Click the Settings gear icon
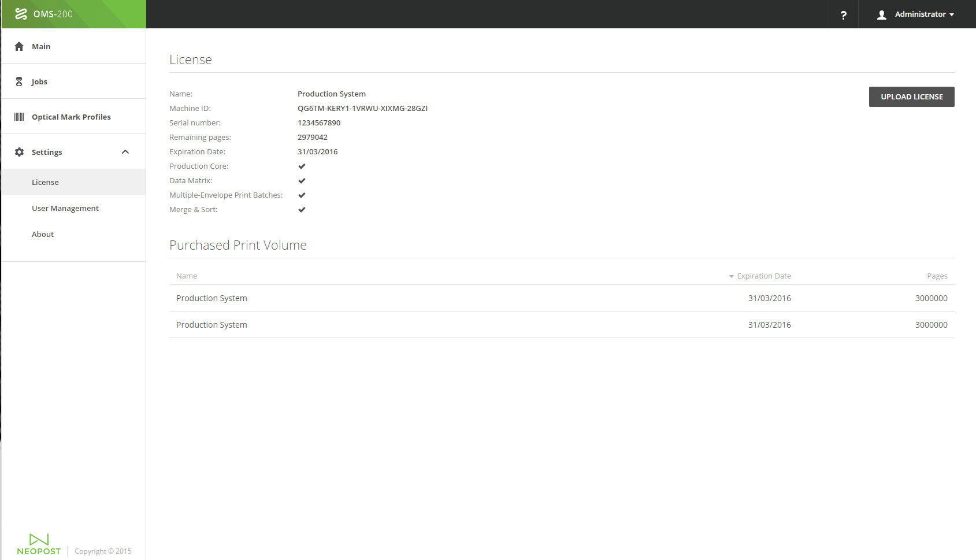Screen dimensions: 976x560 (19, 152)
